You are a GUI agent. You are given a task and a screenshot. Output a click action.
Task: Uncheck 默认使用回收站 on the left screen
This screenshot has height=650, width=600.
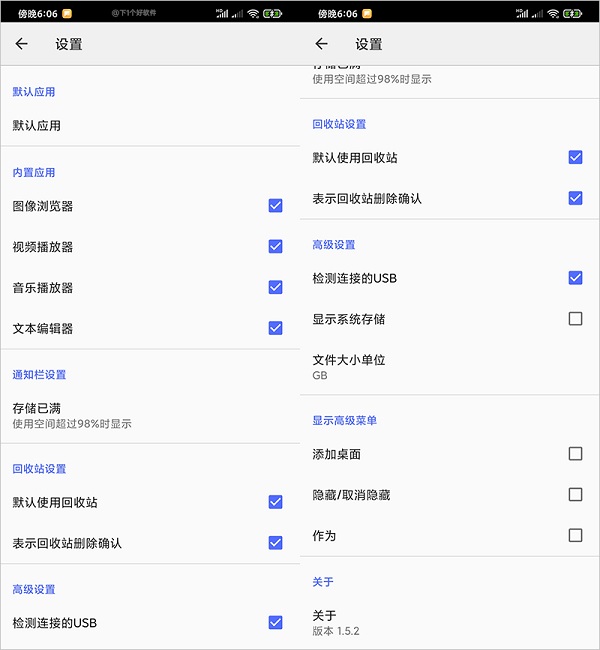point(275,502)
